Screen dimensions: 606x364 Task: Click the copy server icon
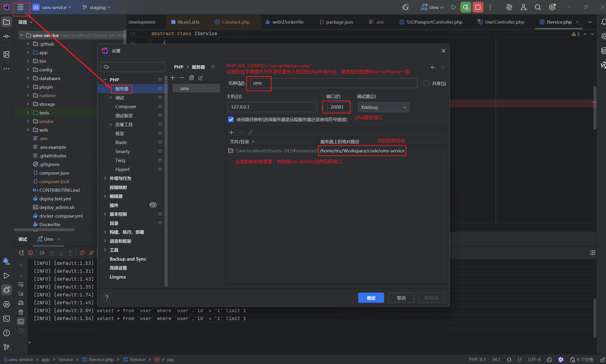[191, 78]
